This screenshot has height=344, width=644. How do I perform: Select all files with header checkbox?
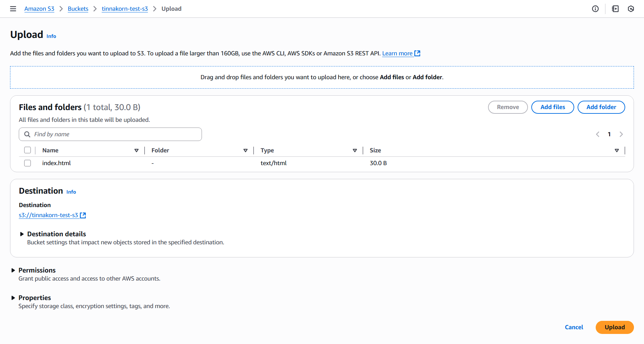(28, 150)
